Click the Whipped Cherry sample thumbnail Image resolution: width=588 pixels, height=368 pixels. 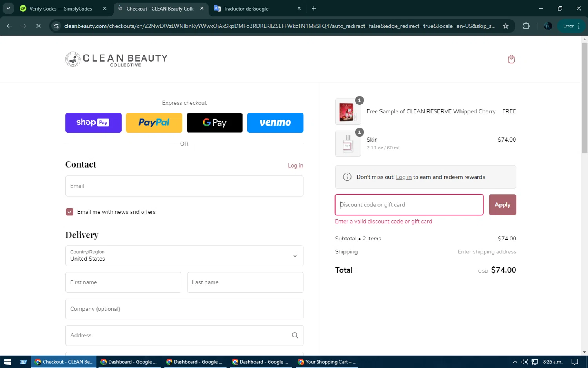pyautogui.click(x=348, y=111)
